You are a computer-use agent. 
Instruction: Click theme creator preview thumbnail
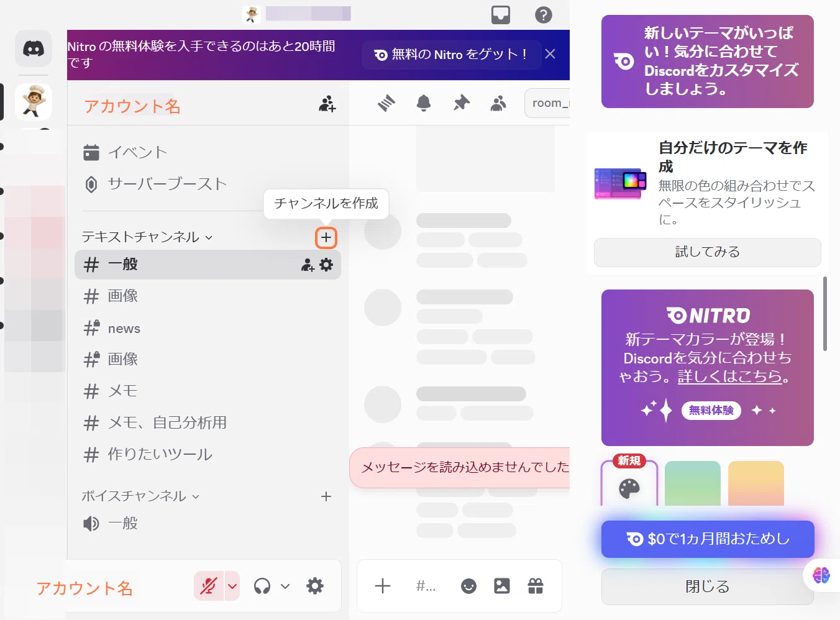tap(621, 183)
